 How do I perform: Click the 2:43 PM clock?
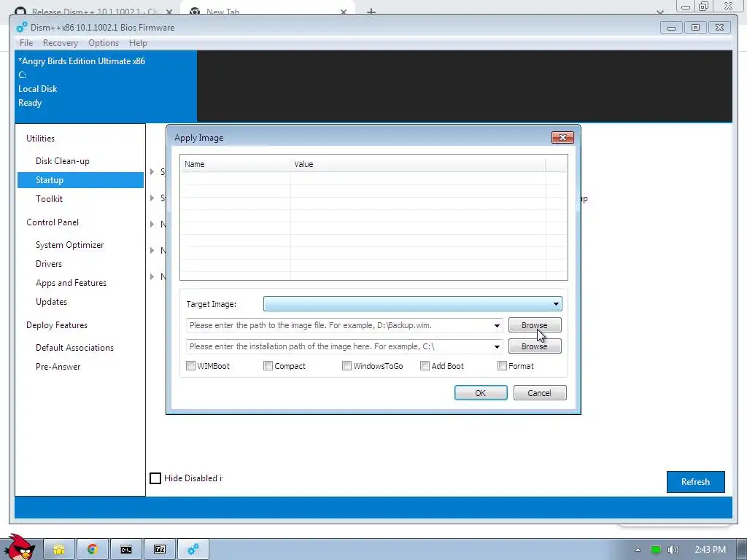coord(710,550)
